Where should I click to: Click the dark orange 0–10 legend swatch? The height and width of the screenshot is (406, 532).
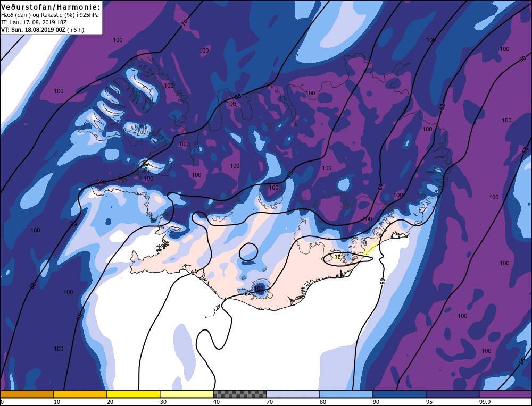27,394
